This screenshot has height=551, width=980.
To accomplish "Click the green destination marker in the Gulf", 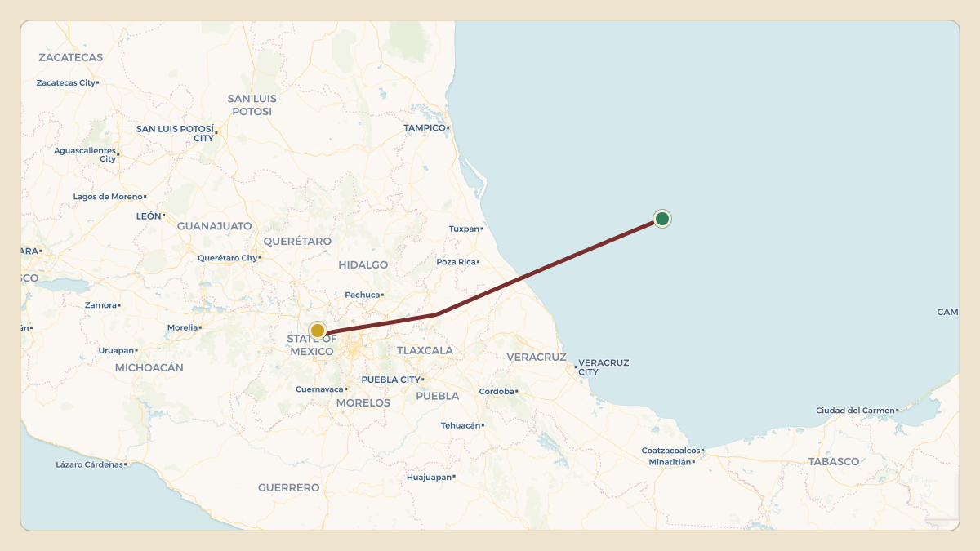I will (662, 219).
